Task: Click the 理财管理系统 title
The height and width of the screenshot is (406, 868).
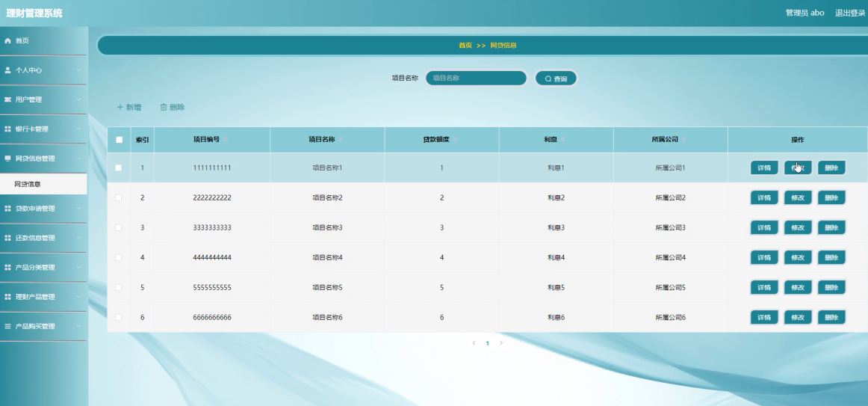Action: [34, 13]
